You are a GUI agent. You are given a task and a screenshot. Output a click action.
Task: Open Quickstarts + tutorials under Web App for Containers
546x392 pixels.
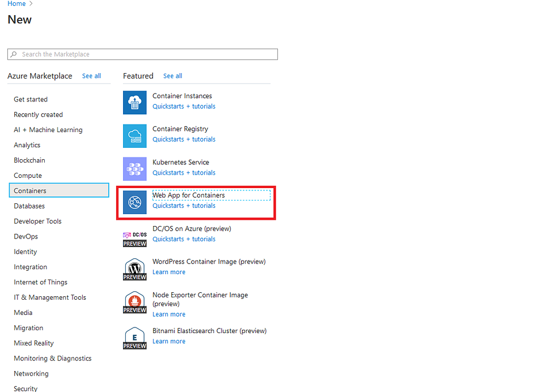[x=184, y=206]
